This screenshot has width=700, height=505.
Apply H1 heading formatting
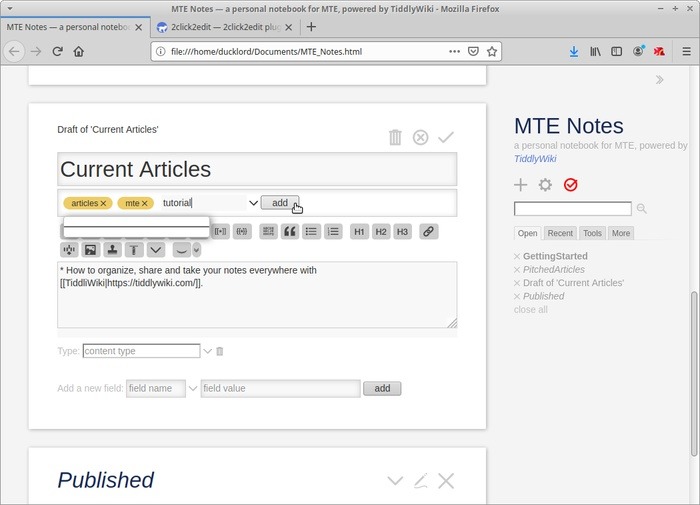359,231
